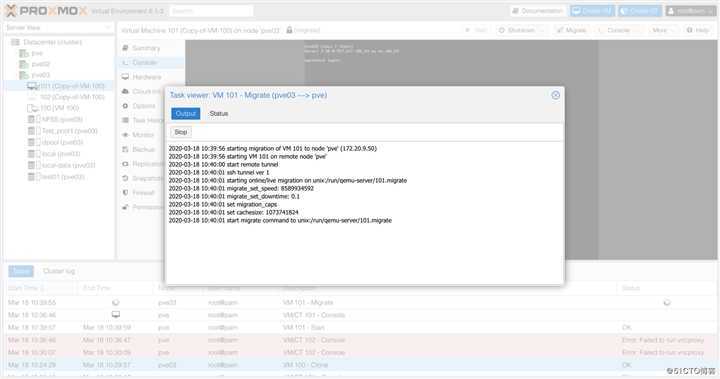Click the Monitor eye icon

click(125, 135)
